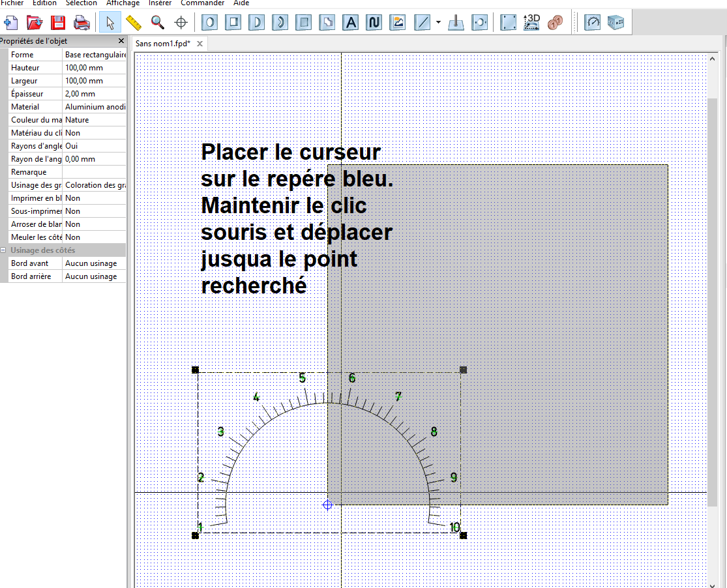Insert a rectangular hole
The width and height of the screenshot is (727, 588).
coord(233,22)
